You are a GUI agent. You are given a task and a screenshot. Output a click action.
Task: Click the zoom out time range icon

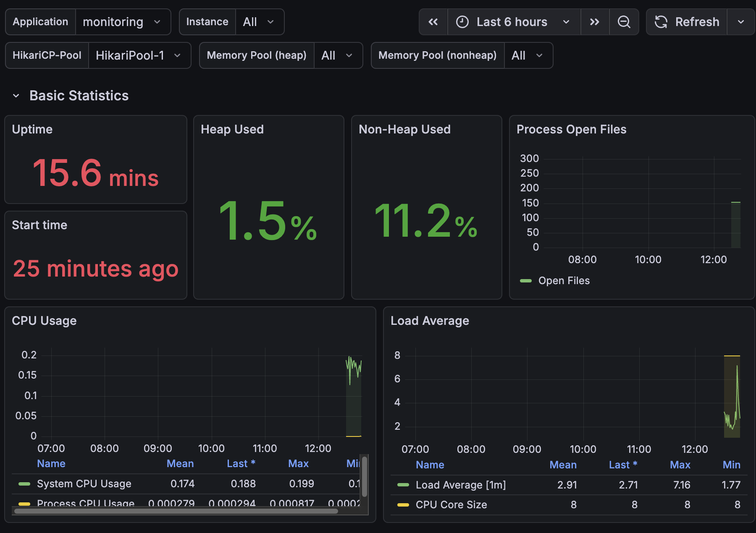tap(624, 22)
